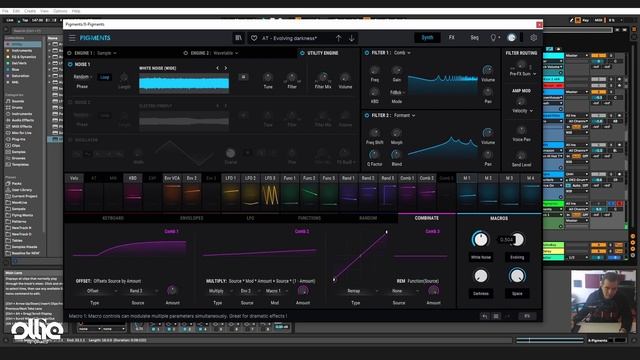Click the preset name AT - Evolving darkness
The width and height of the screenshot is (640, 360).
click(289, 38)
